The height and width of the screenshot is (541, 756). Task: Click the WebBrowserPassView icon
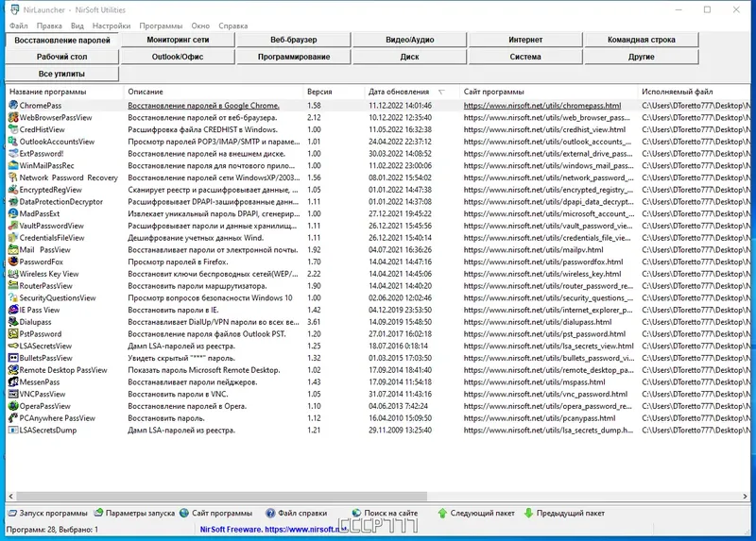click(x=13, y=117)
